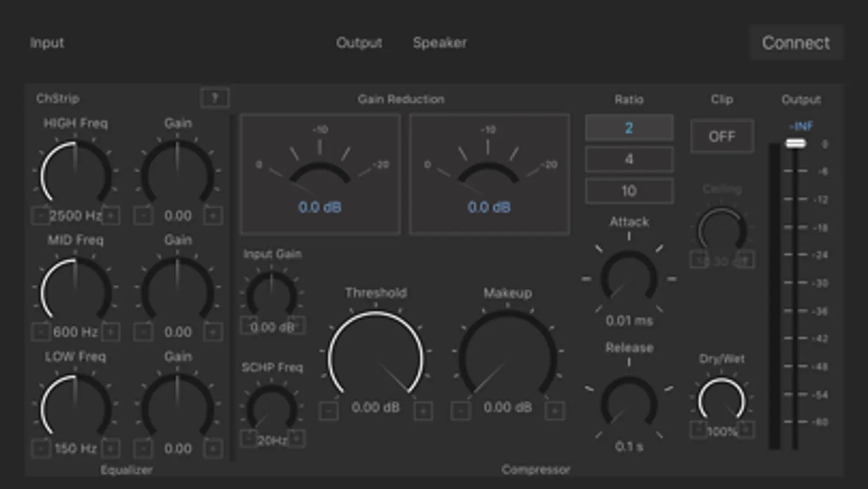
Task: Decrease LOW Gain with minus button
Action: pyautogui.click(x=143, y=448)
